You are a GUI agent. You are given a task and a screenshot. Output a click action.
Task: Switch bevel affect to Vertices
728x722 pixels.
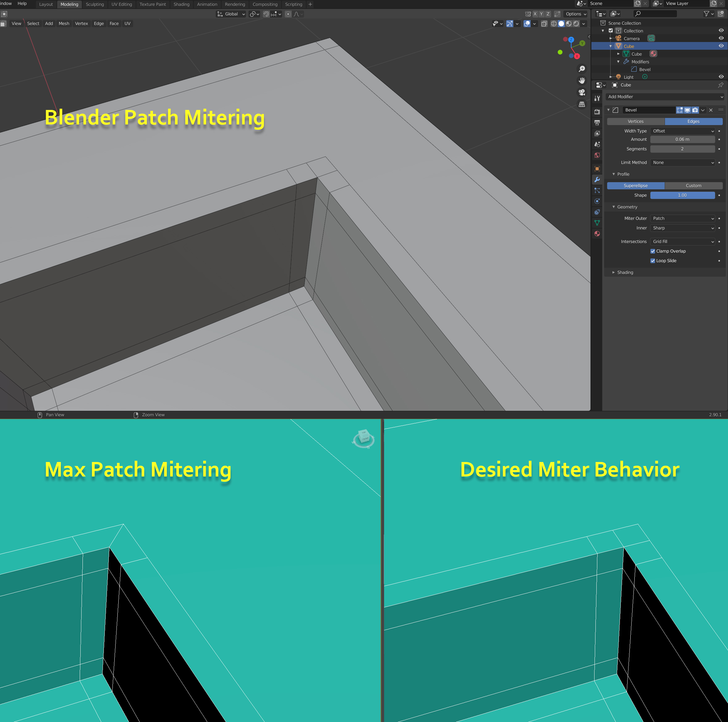(636, 121)
